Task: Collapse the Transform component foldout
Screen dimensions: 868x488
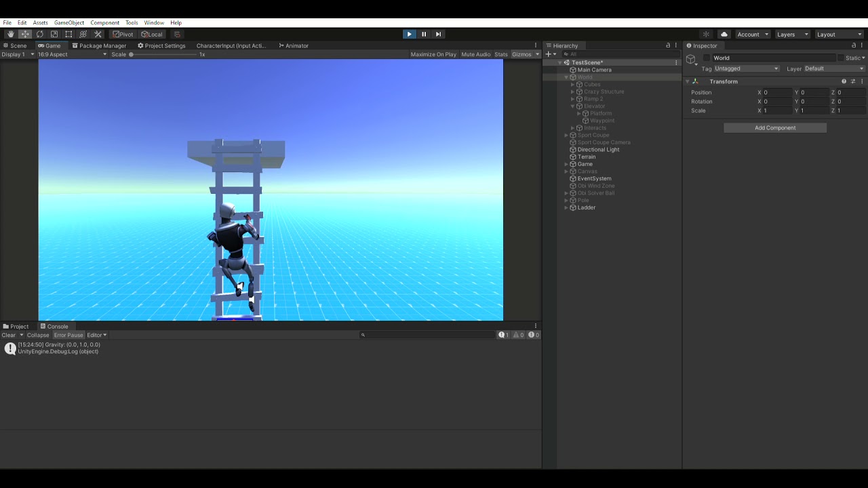Action: 688,81
